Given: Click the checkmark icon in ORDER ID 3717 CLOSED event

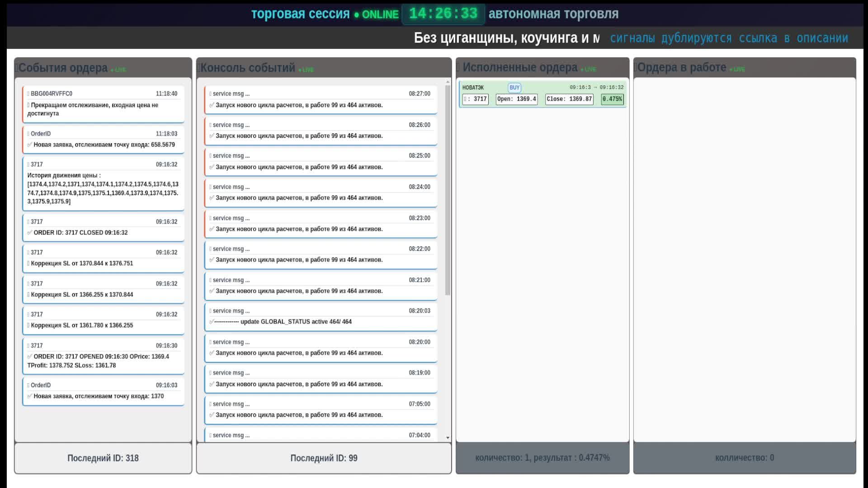Looking at the screenshot, I should [x=29, y=233].
